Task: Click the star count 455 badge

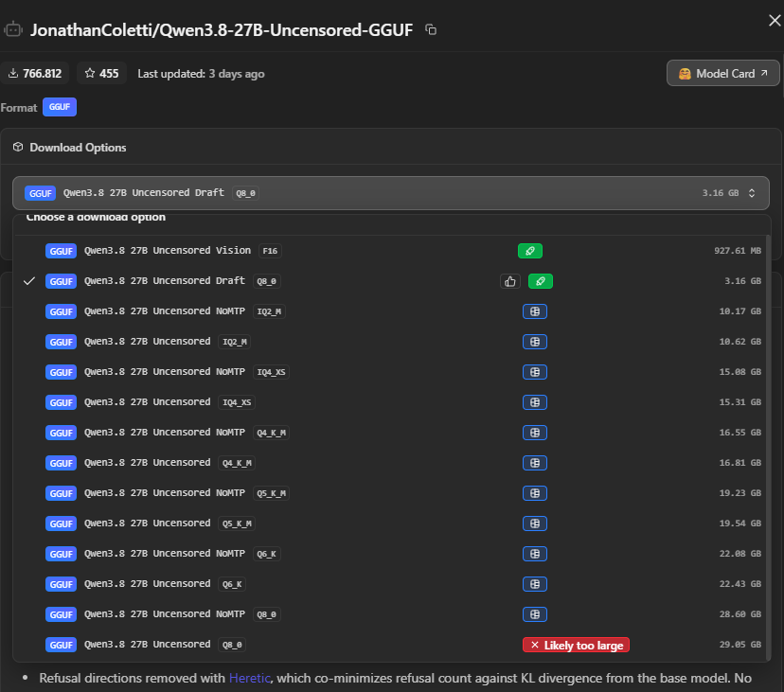Action: pyautogui.click(x=101, y=74)
